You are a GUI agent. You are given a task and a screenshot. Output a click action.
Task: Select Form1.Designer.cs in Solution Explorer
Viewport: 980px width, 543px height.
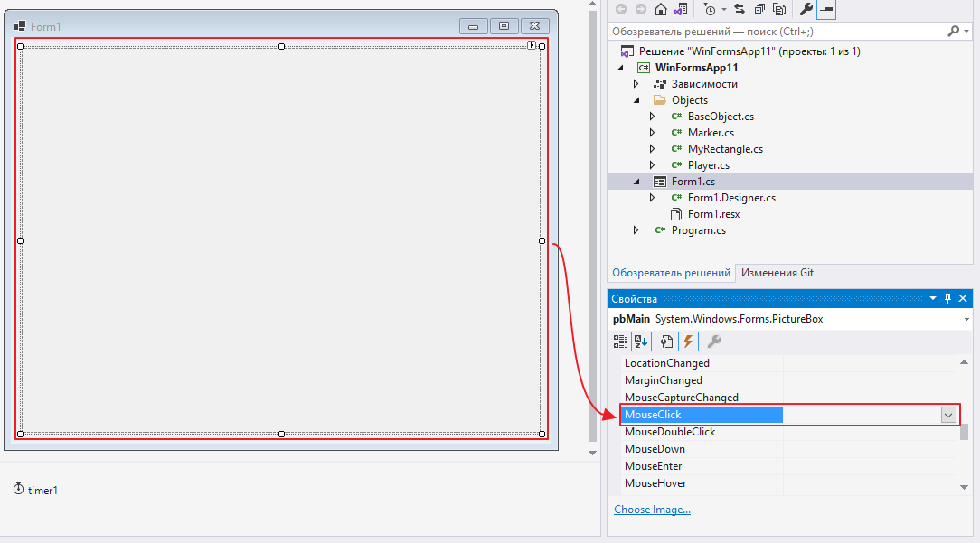pyautogui.click(x=730, y=198)
